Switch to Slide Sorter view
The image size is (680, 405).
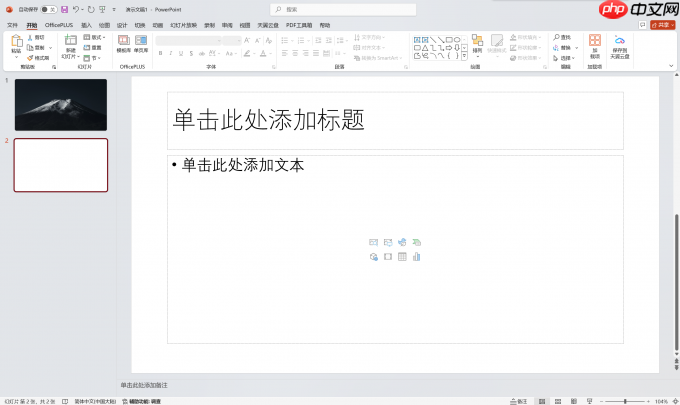[558, 401]
